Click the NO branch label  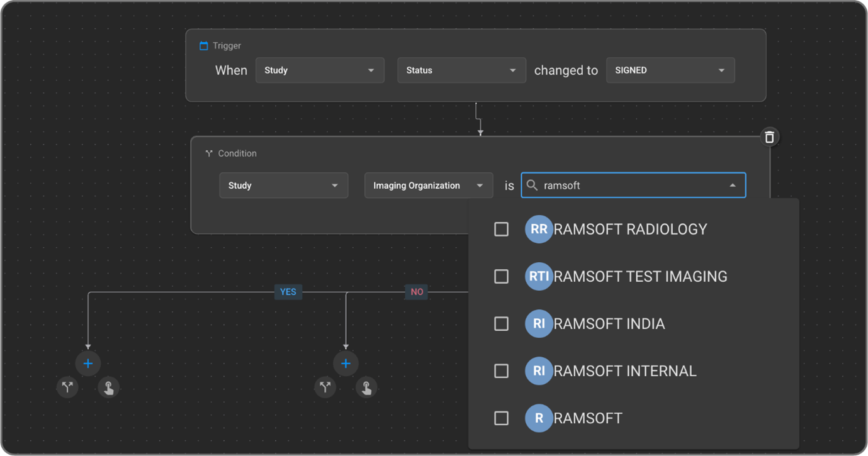(x=417, y=292)
